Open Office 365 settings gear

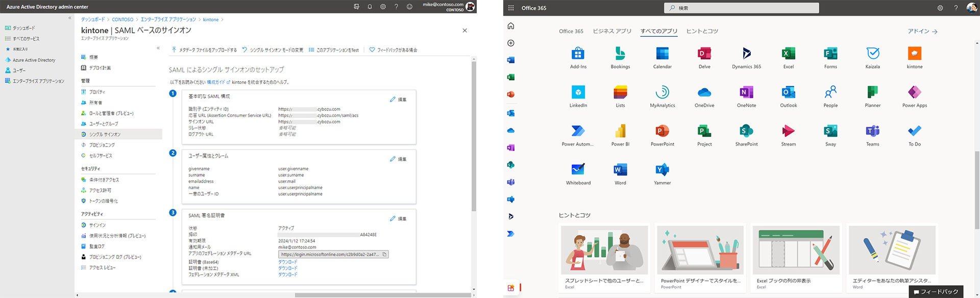[x=940, y=8]
